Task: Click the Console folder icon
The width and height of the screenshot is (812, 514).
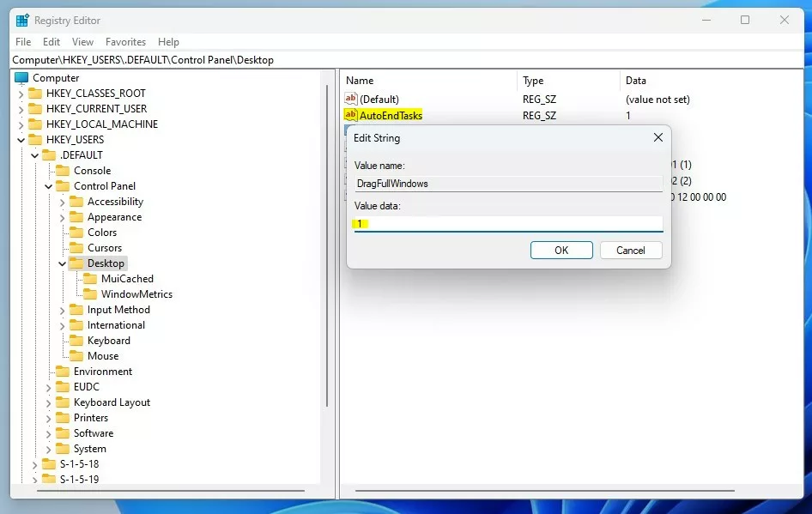Action: tap(63, 170)
